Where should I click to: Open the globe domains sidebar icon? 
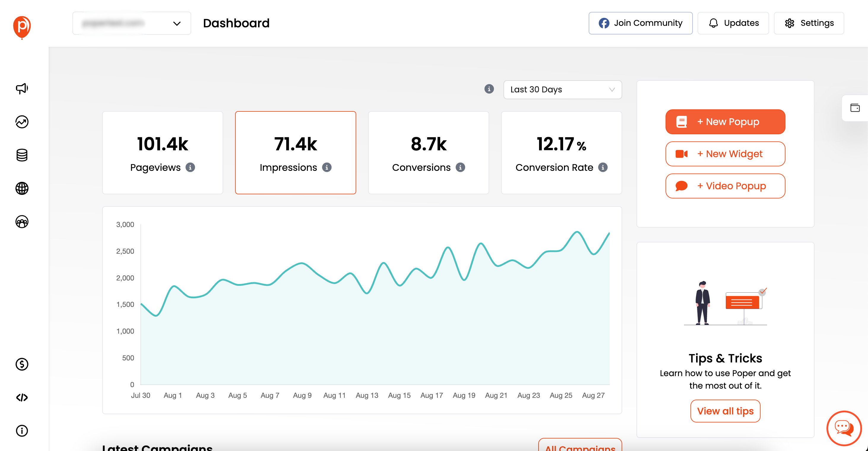pos(22,188)
